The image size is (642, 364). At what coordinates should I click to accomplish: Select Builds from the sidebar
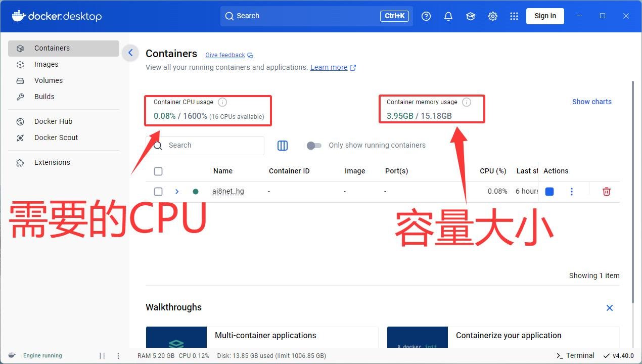44,97
